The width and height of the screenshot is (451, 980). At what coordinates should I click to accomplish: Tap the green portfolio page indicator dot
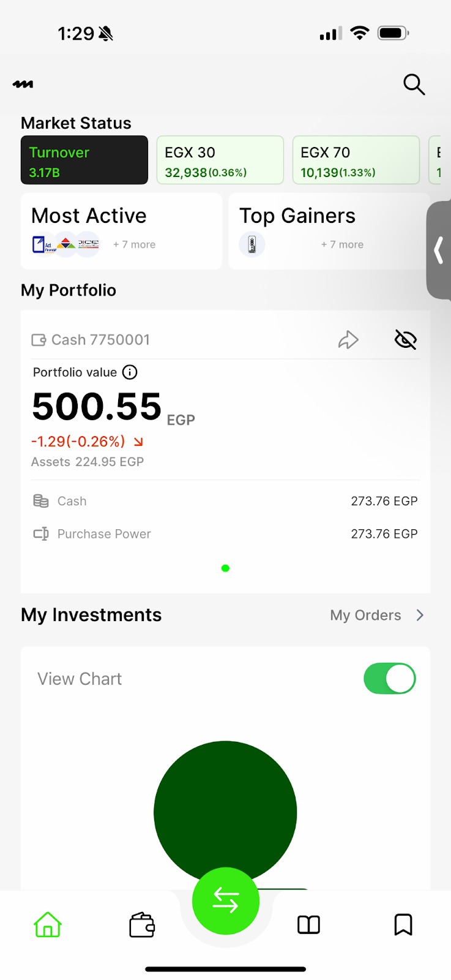(x=225, y=568)
